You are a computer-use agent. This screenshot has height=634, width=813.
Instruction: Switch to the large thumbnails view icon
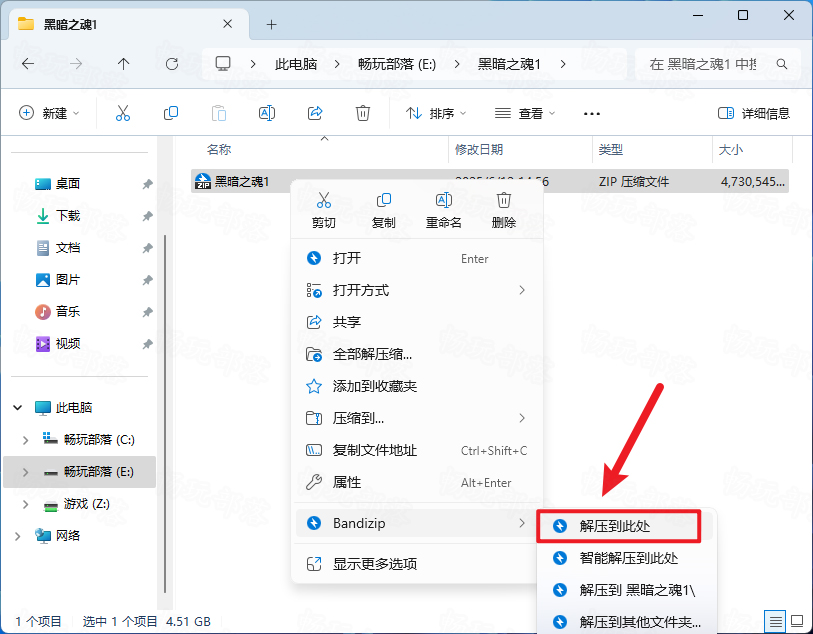pos(797,621)
